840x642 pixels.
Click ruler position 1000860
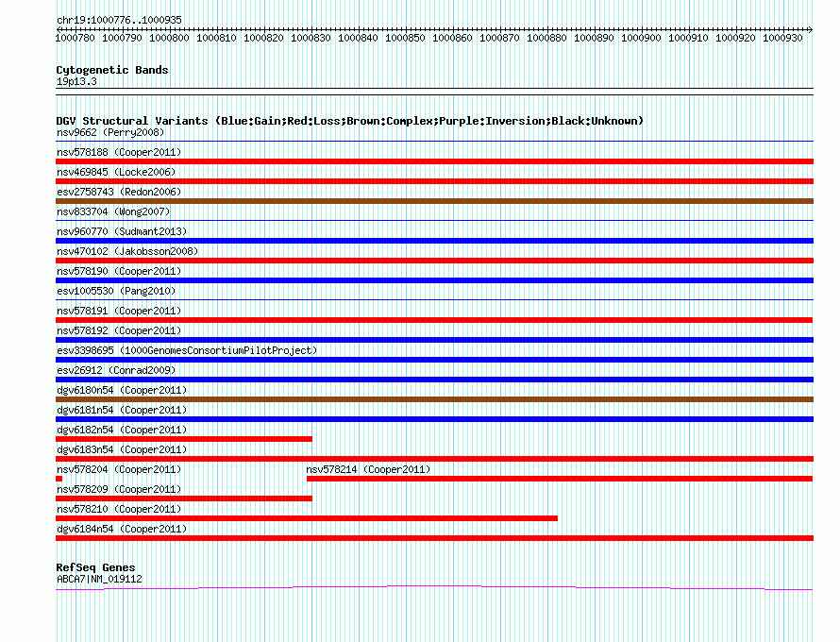(x=452, y=38)
